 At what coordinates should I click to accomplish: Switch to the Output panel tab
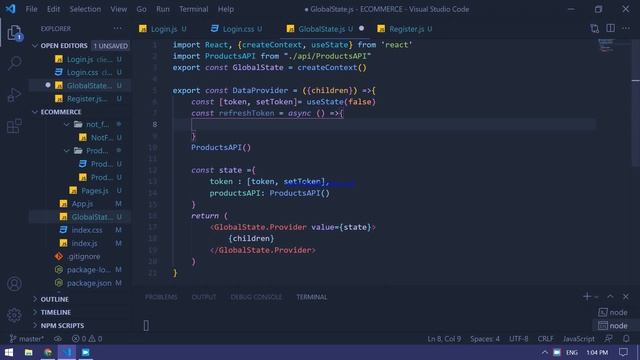(204, 297)
